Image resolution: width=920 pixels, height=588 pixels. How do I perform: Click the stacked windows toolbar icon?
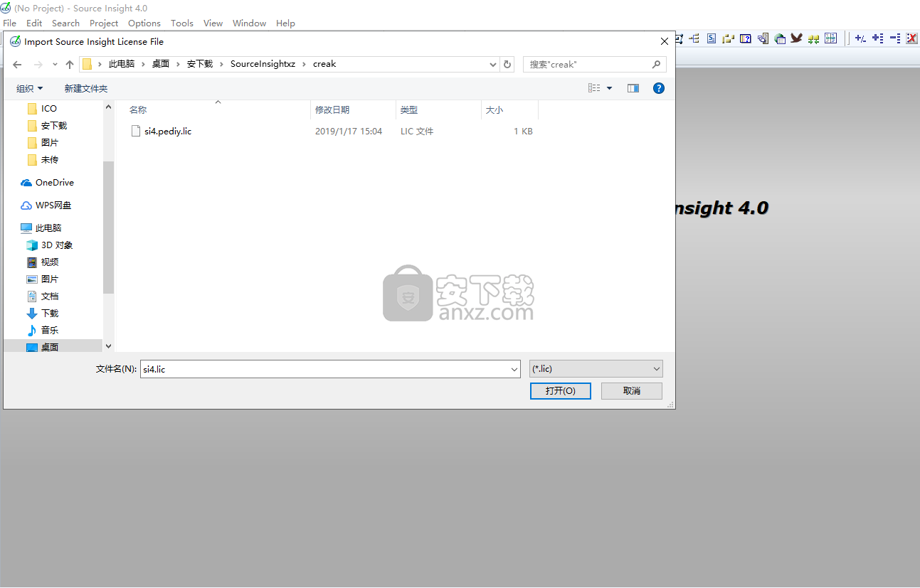pyautogui.click(x=763, y=38)
